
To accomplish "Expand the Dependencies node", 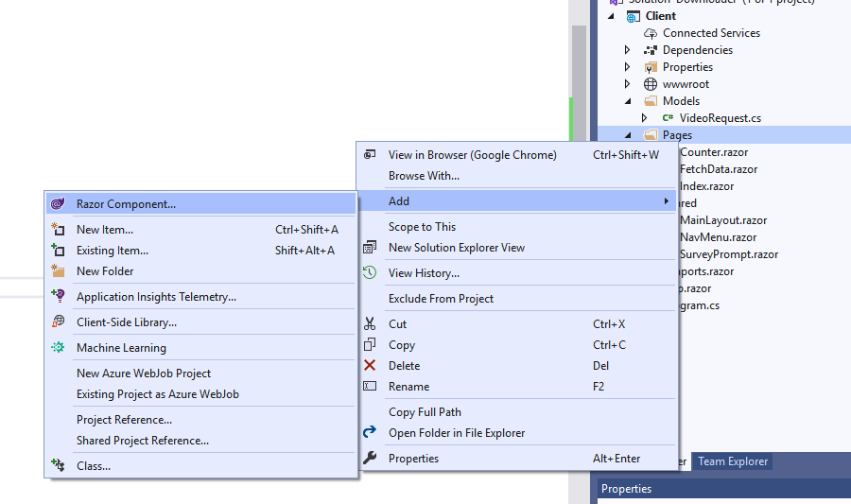I will point(628,50).
